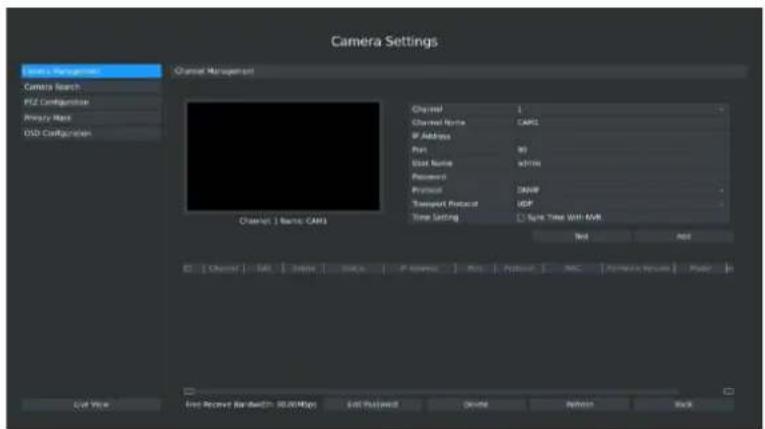The image size is (765, 429).
Task: Click the MAC column header
Action: point(572,269)
